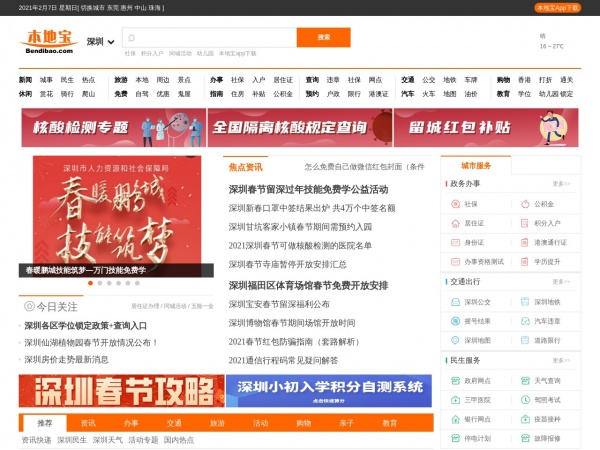Select the 城市服务 sidebar tab

point(476,166)
